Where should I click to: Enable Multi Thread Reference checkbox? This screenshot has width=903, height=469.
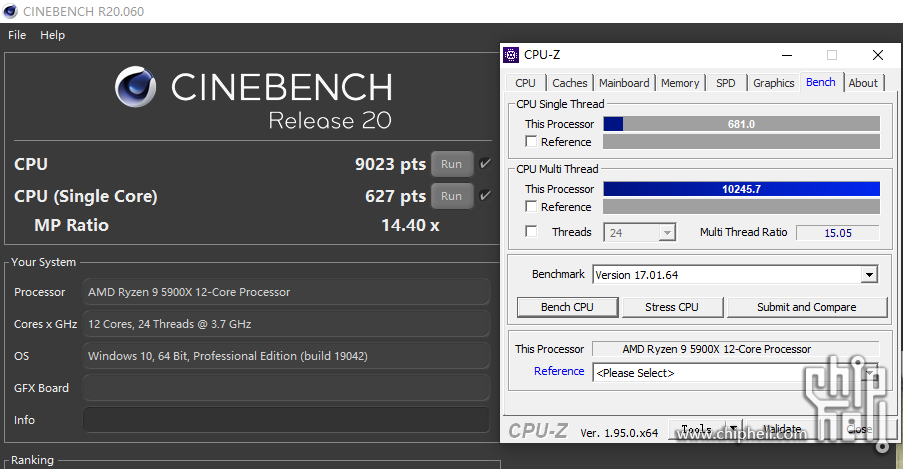click(531, 206)
